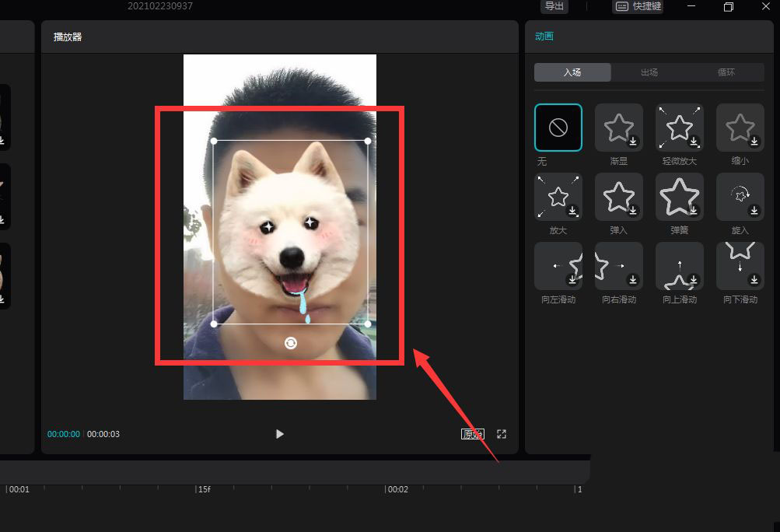The image size is (780, 532).
Task: Open the 原始 aspect ratio selector
Action: 472,434
